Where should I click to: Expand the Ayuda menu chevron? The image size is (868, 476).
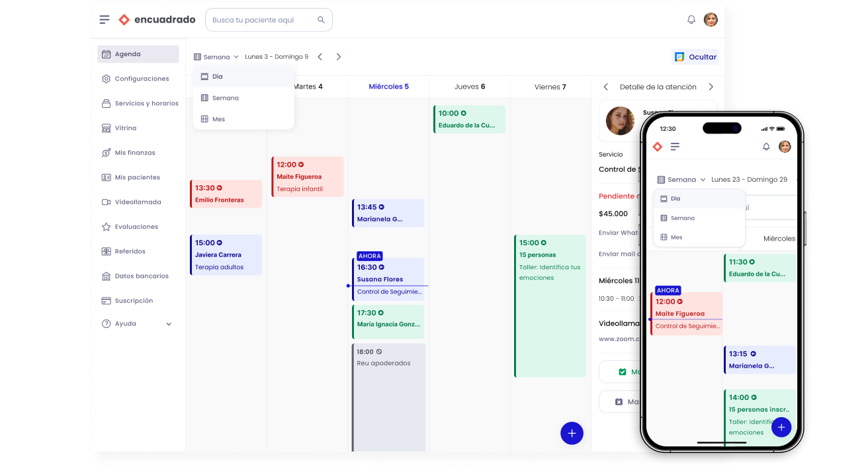coord(169,324)
